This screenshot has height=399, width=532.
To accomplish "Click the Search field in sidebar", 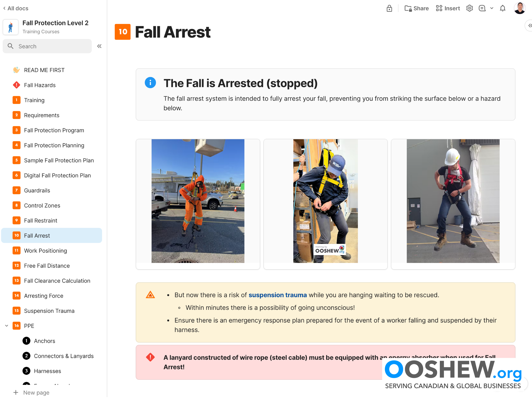I will pyautogui.click(x=47, y=46).
